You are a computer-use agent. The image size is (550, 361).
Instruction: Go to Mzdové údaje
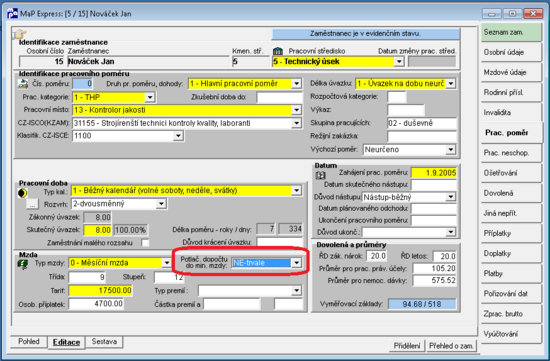point(511,72)
